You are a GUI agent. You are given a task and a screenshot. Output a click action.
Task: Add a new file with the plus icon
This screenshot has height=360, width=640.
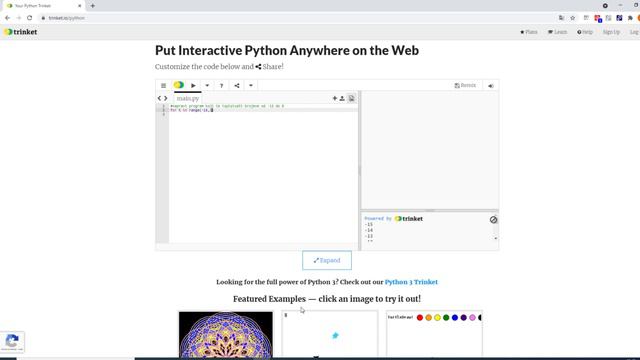[335, 98]
